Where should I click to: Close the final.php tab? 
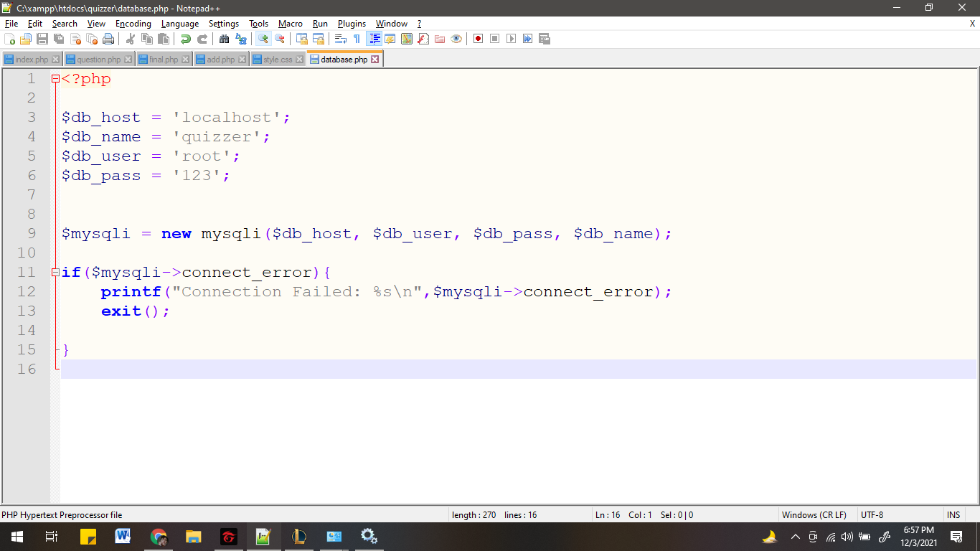tap(185, 60)
